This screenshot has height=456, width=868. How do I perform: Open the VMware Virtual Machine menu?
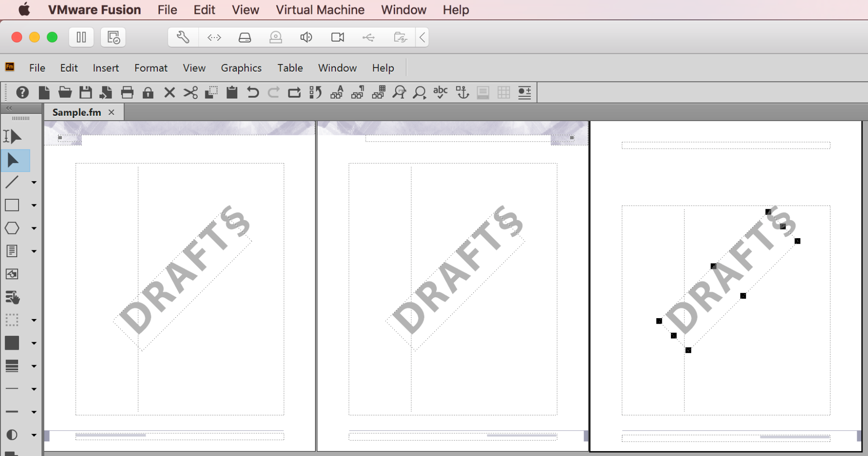(320, 10)
